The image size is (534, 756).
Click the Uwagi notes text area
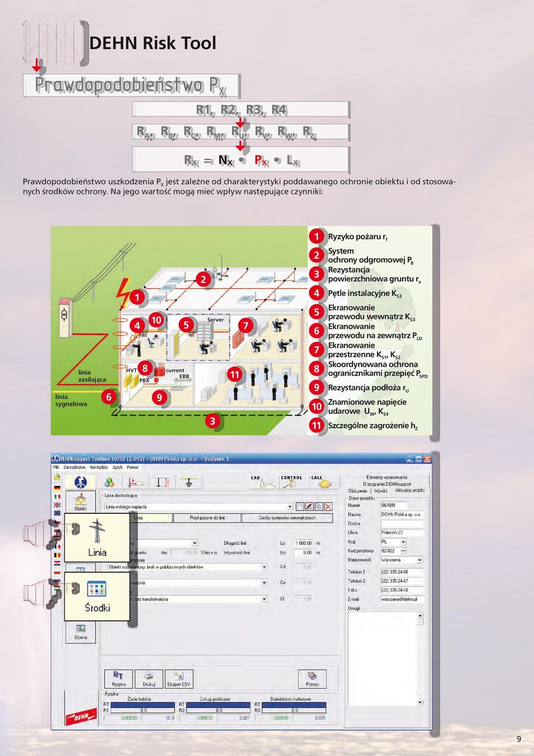(383, 659)
